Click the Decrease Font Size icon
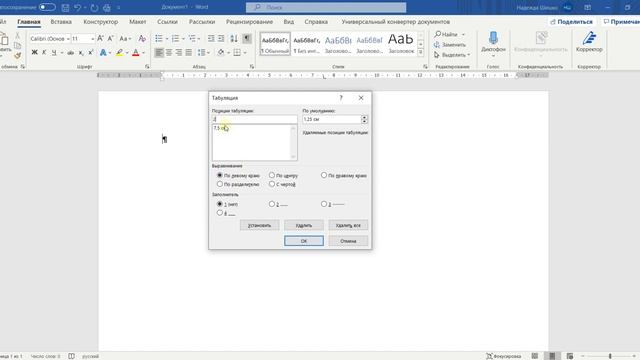Image resolution: width=640 pixels, height=360 pixels. [x=110, y=38]
